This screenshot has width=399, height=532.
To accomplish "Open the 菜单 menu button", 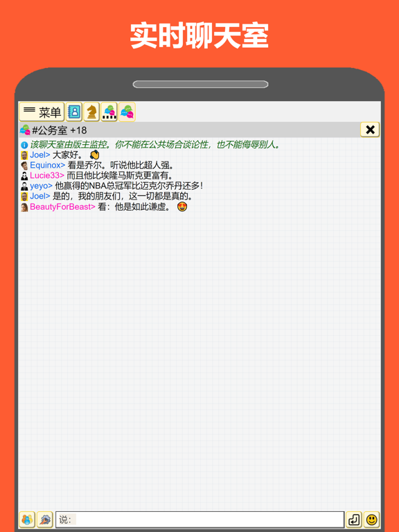I will coord(42,112).
